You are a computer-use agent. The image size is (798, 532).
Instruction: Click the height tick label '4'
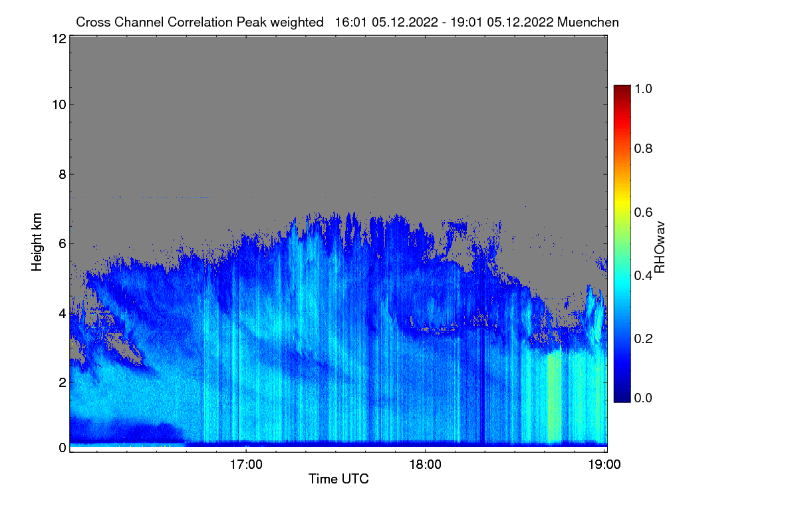tap(63, 313)
